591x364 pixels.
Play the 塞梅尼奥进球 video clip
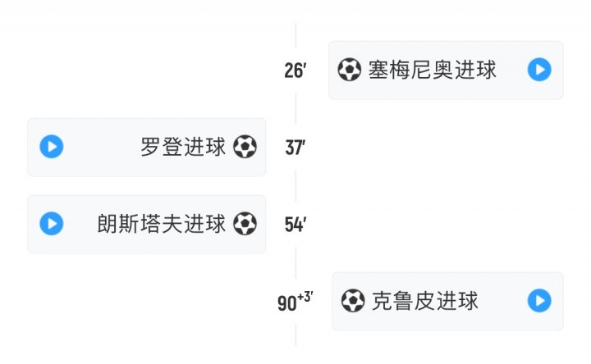(x=538, y=71)
